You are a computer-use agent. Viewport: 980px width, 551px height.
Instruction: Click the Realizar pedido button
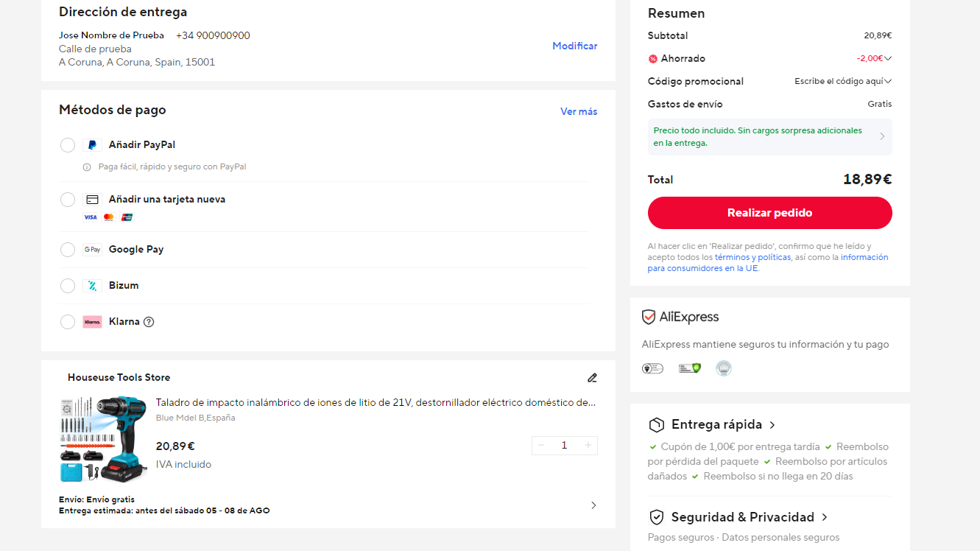click(770, 213)
